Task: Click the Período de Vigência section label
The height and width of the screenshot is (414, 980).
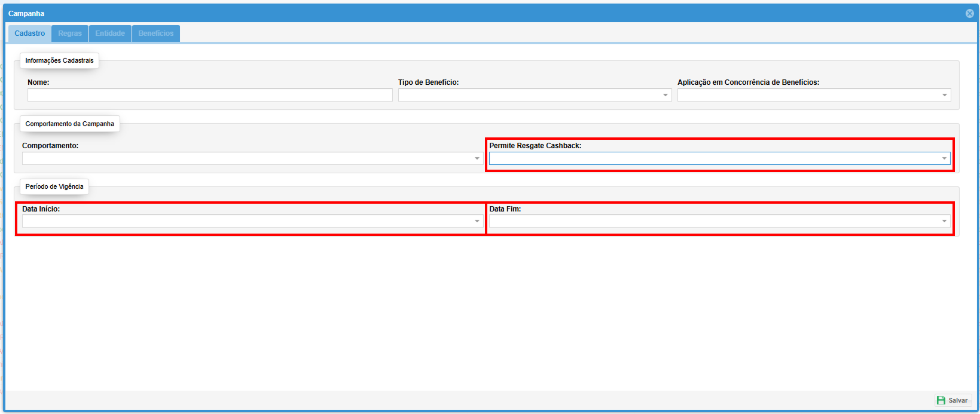Action: coord(54,186)
